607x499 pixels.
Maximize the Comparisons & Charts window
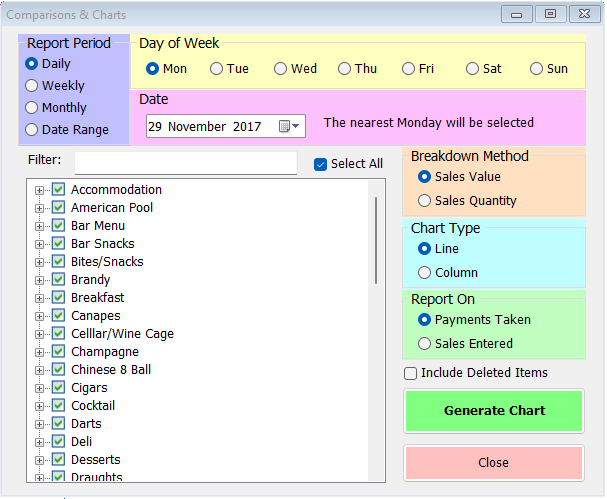pos(550,14)
